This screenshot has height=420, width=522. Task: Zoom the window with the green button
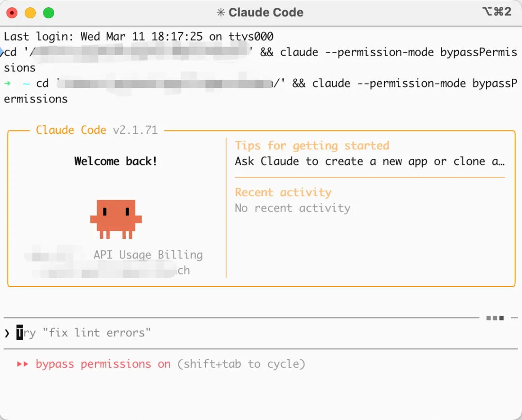49,13
